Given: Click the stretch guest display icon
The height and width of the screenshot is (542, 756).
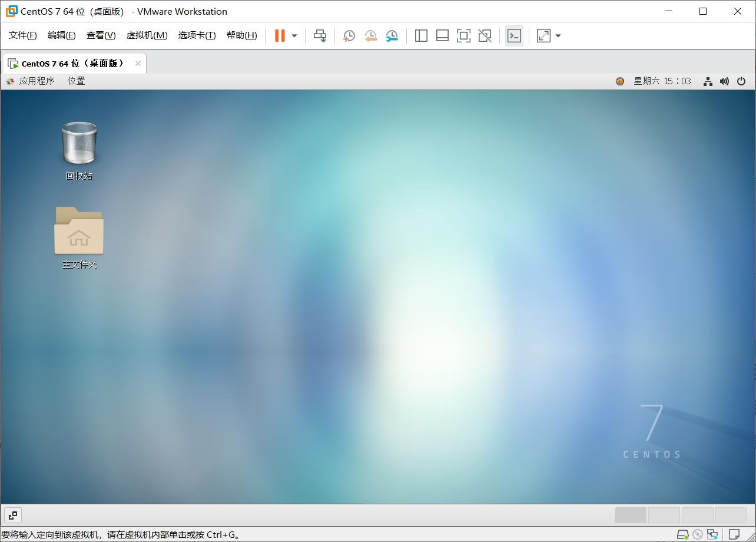Looking at the screenshot, I should click(543, 36).
